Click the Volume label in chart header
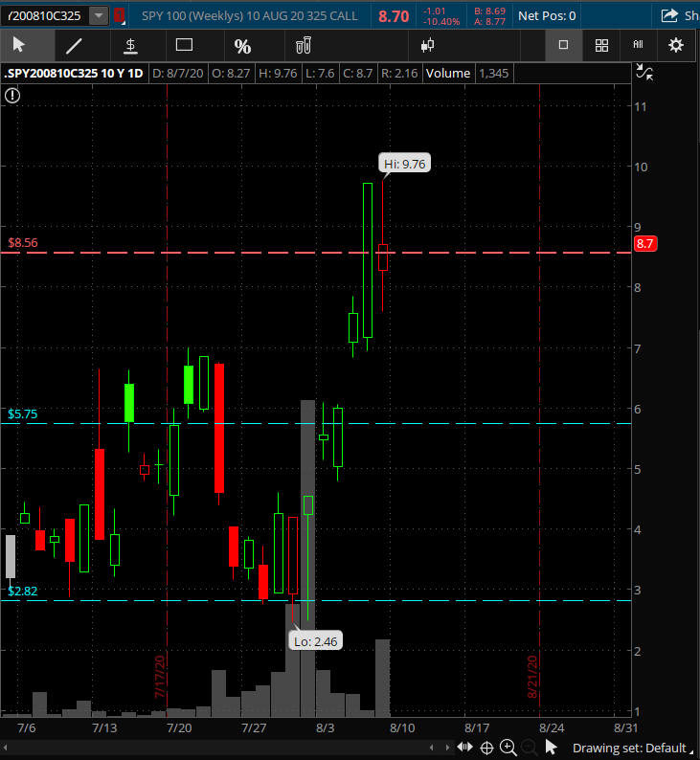700x760 pixels. pos(448,73)
